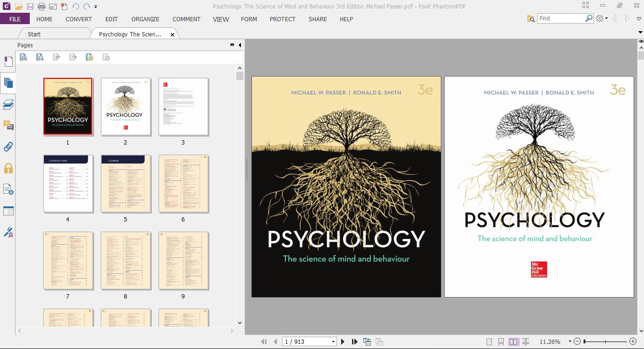Switch to continuous page view mode
This screenshot has height=349, width=644.
tap(501, 341)
